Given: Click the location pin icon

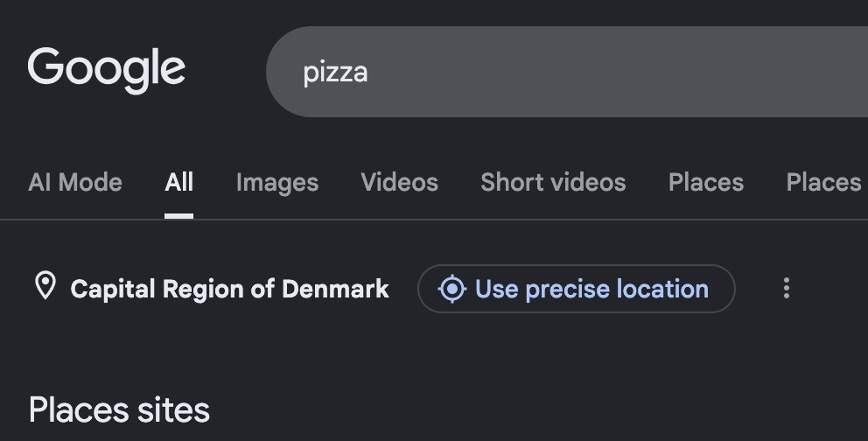Looking at the screenshot, I should point(45,286).
